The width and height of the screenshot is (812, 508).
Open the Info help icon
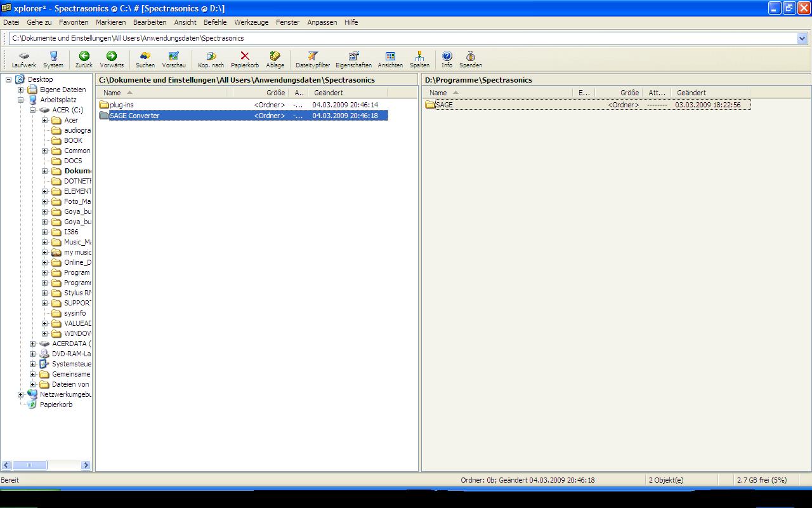[447, 60]
